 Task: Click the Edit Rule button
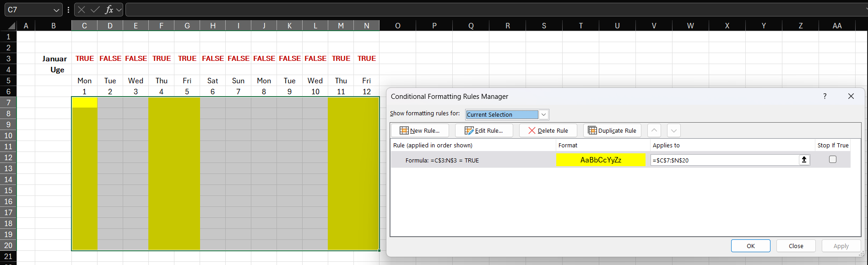pos(484,130)
